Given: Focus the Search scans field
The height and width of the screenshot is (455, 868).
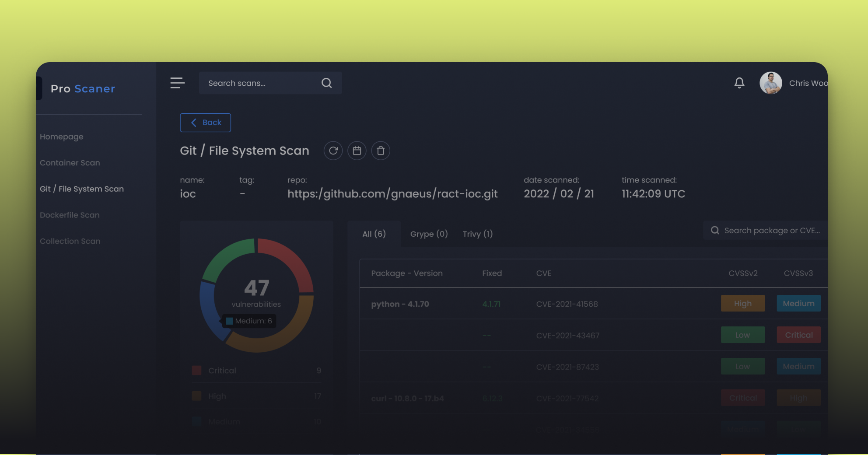Looking at the screenshot, I should (270, 83).
